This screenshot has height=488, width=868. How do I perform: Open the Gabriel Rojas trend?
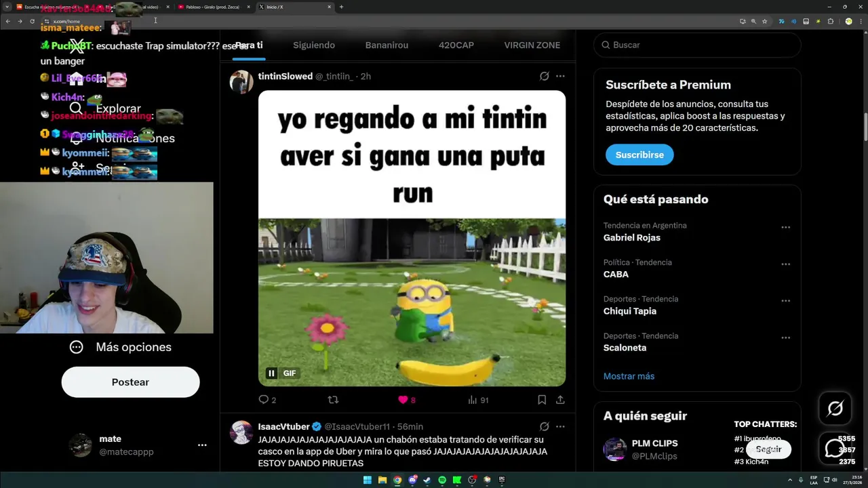[632, 237]
